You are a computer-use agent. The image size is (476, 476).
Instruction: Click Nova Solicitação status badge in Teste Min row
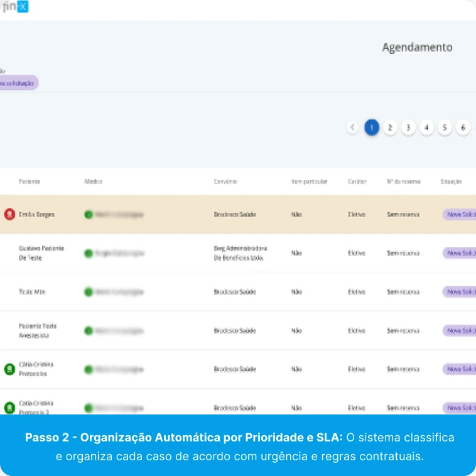[460, 292]
